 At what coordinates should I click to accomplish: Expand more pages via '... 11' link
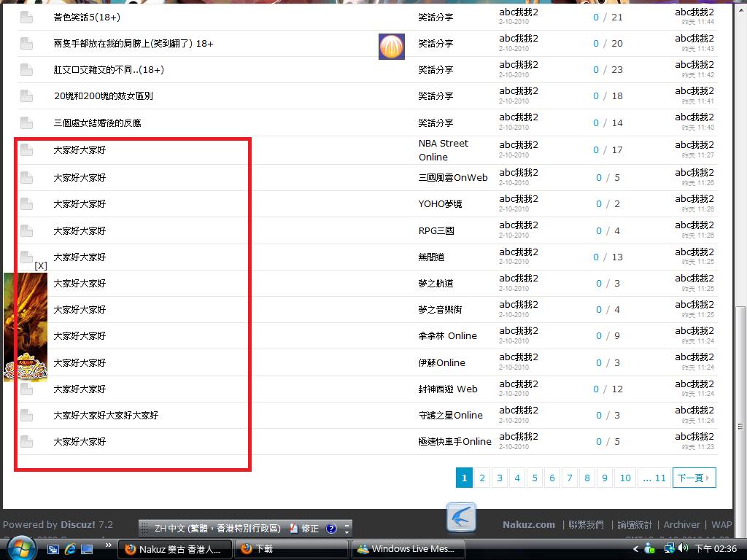654,478
